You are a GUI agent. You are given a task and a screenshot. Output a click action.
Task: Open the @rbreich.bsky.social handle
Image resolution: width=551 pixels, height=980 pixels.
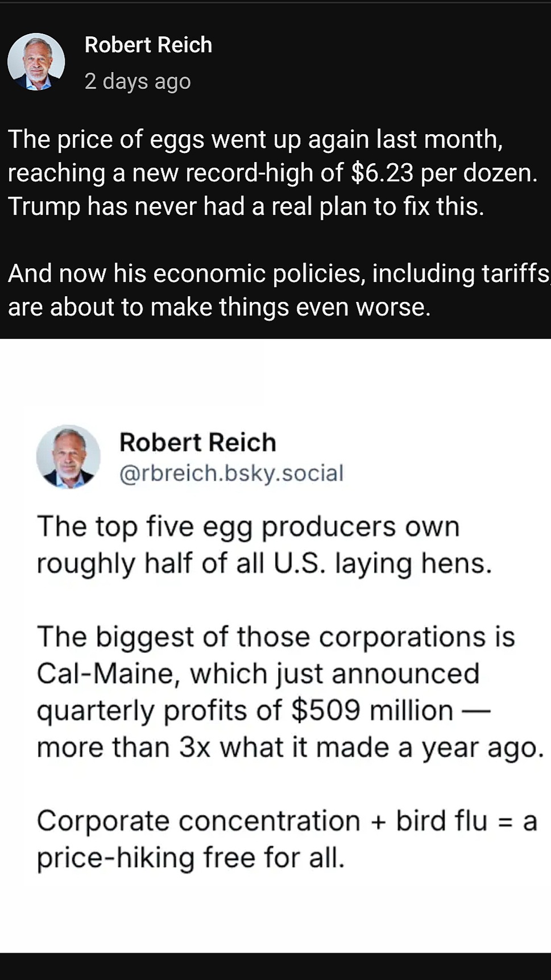point(231,473)
